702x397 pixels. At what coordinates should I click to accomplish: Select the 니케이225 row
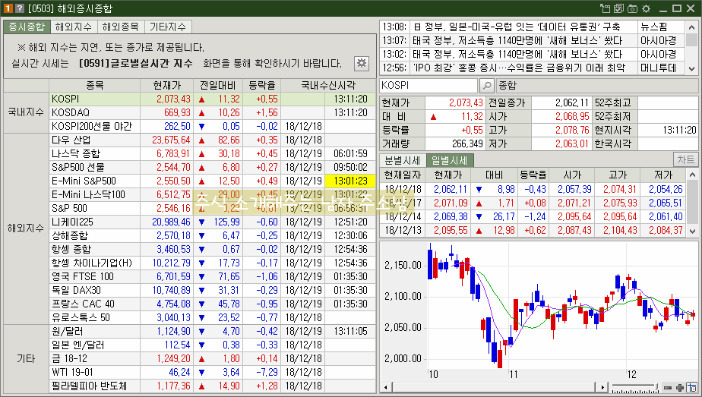212,222
